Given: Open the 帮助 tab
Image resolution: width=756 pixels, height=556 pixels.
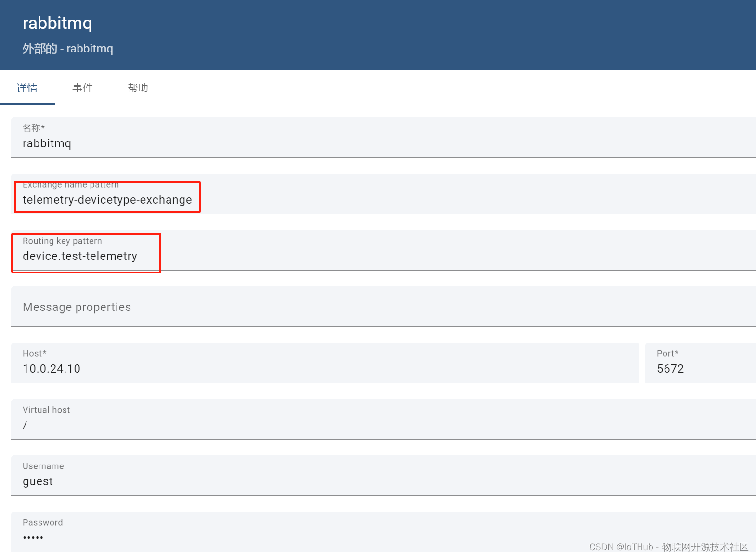Looking at the screenshot, I should [138, 88].
